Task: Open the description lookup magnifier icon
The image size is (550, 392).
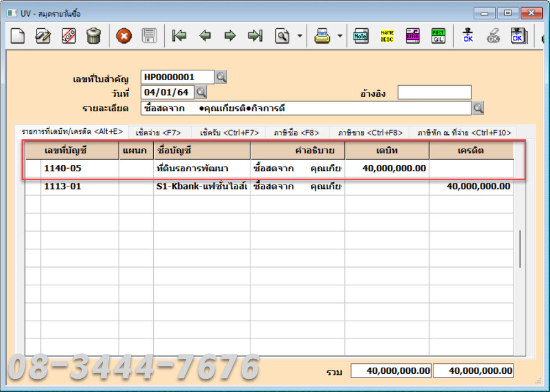Action: point(478,108)
